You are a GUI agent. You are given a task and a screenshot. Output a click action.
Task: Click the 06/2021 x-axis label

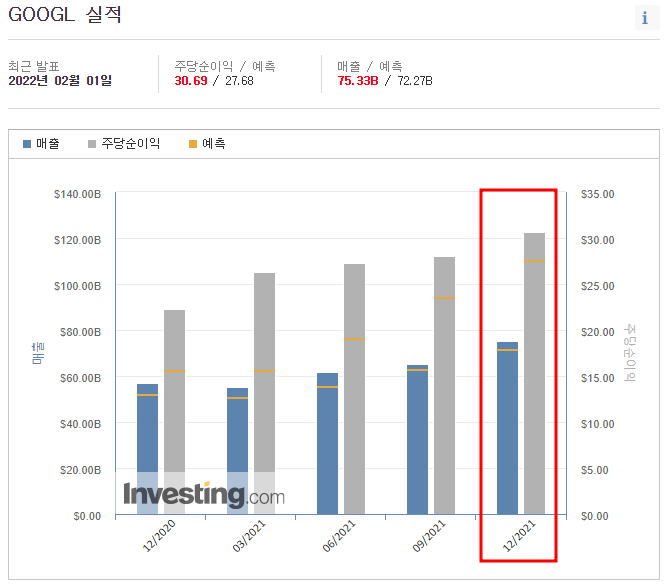coord(339,536)
